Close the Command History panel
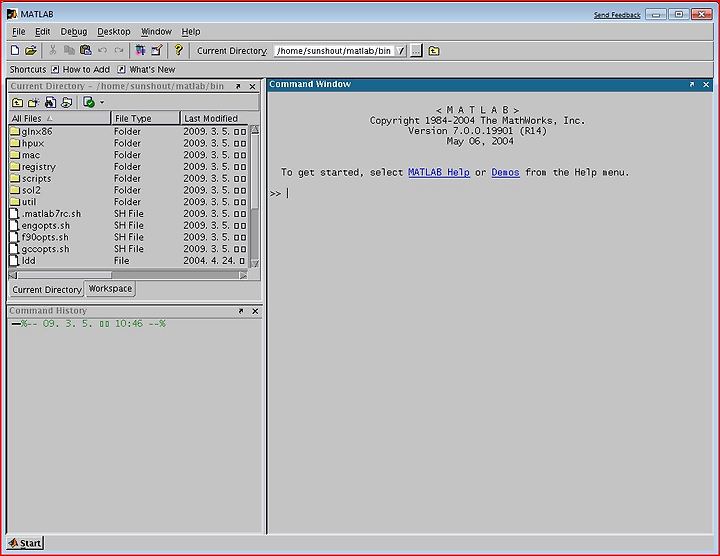 tap(255, 311)
